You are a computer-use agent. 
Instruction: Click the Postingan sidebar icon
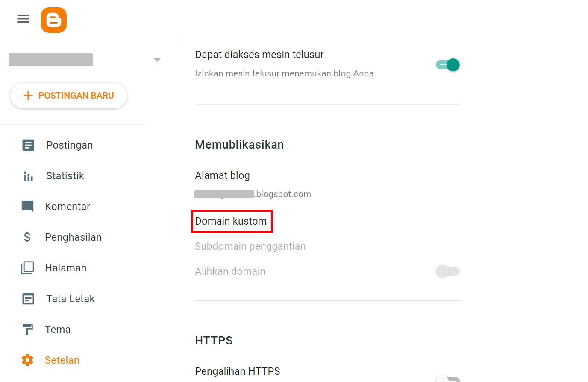point(28,145)
